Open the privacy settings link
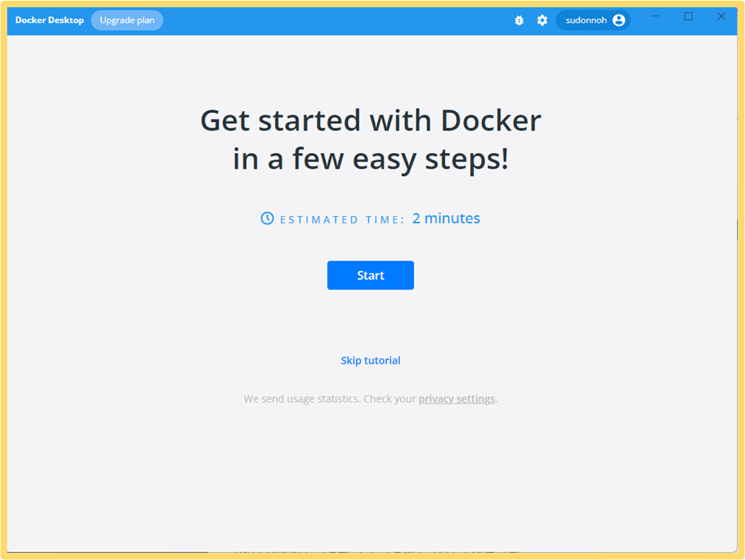745x560 pixels. (457, 399)
